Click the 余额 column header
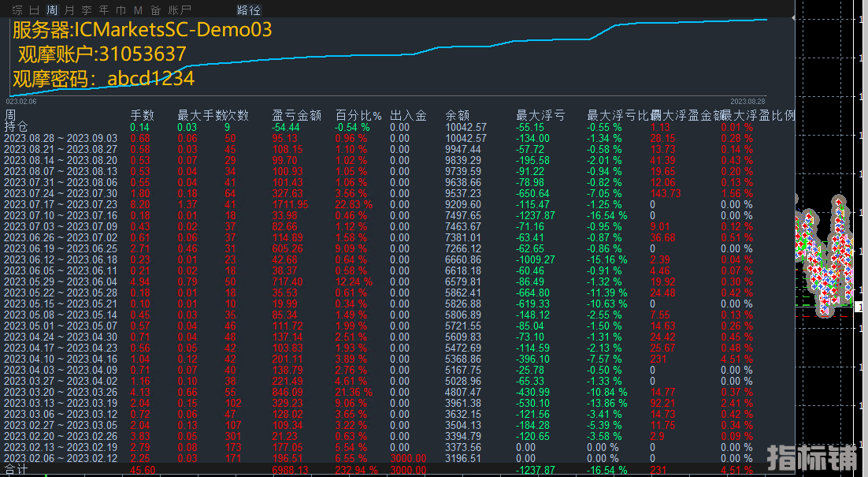This screenshot has height=477, width=868. (458, 115)
